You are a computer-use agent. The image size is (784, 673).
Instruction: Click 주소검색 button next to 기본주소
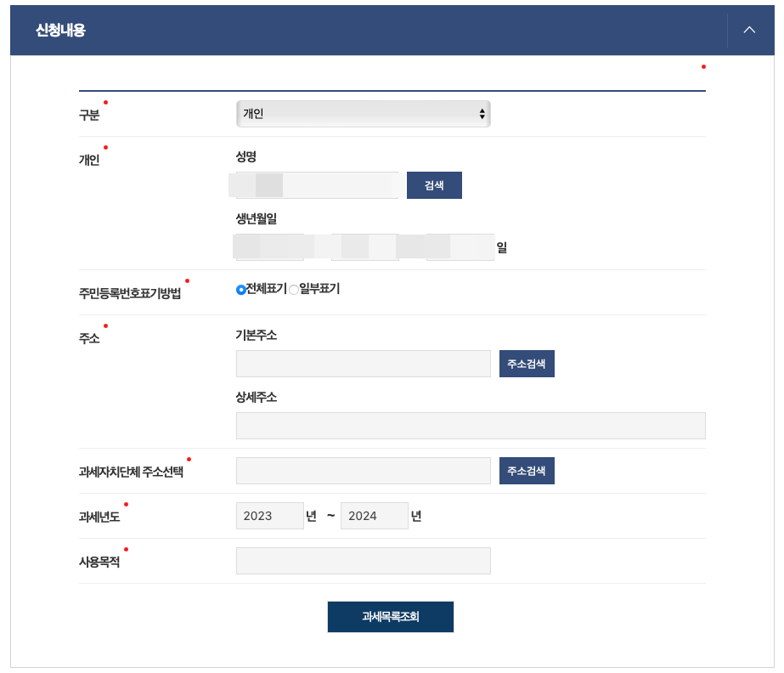tap(527, 364)
